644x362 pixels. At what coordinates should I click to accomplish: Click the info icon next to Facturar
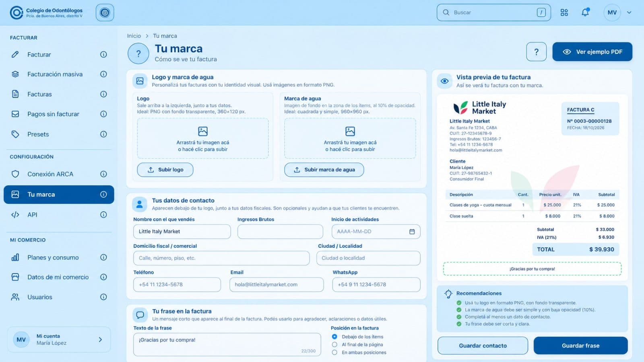pyautogui.click(x=103, y=54)
